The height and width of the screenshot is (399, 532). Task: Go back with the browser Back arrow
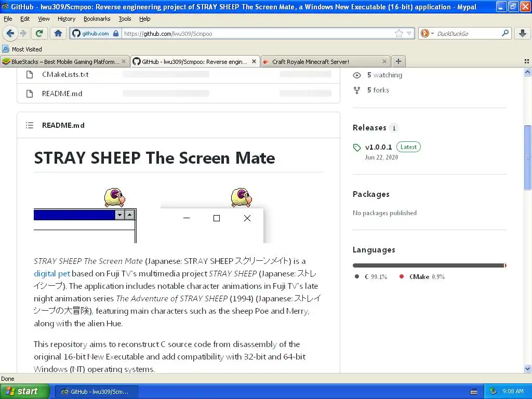tap(10, 33)
